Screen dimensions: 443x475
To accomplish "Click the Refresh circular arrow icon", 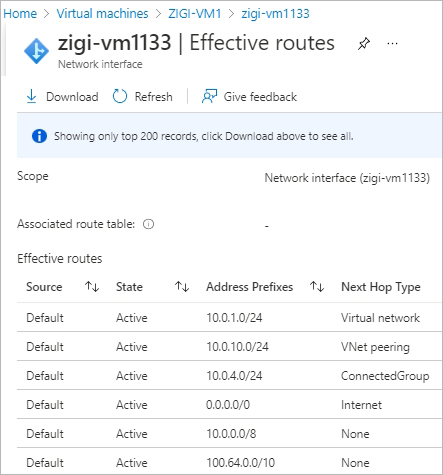I will 120,97.
